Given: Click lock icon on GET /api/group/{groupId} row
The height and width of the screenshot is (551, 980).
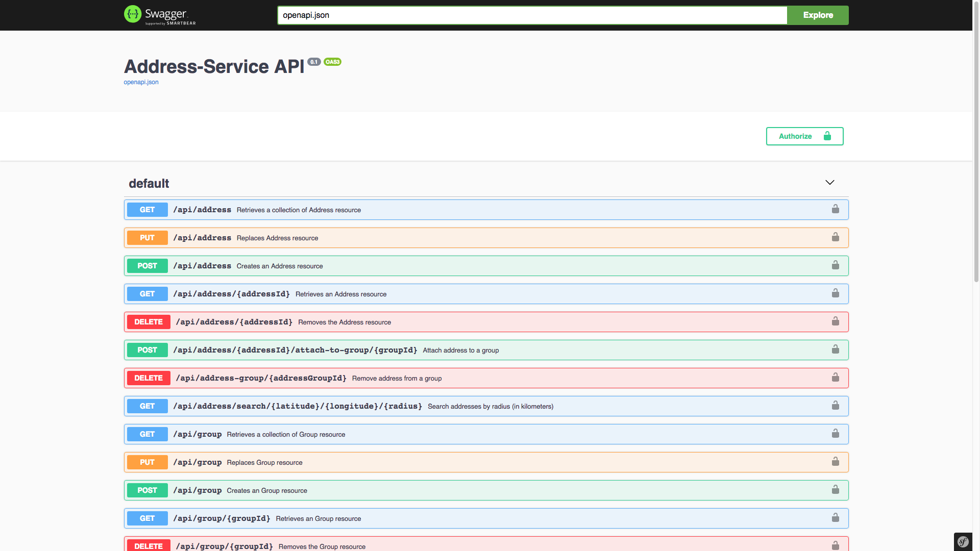Looking at the screenshot, I should (836, 518).
